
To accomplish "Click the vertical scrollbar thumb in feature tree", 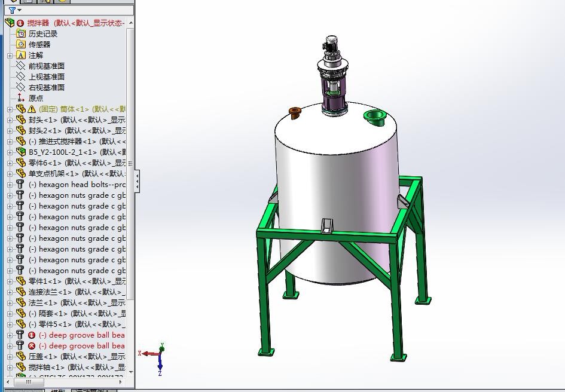I will coord(130,164).
